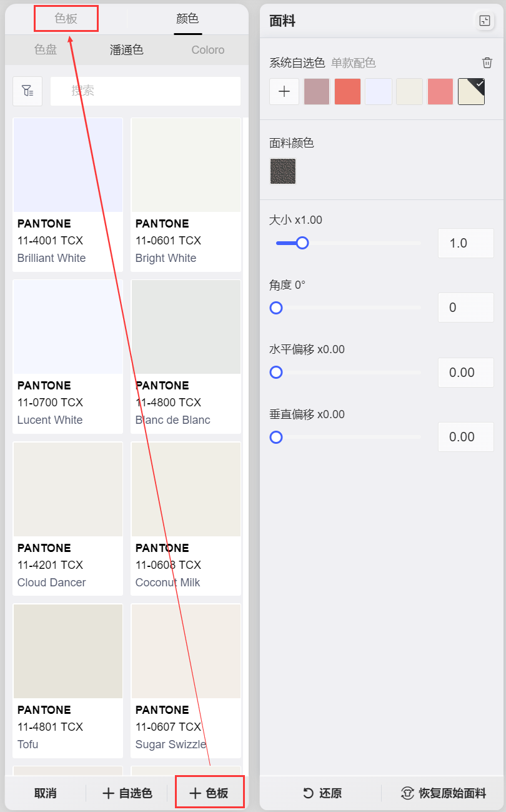Click the 大小 size slider handle
This screenshot has width=506, height=812.
302,243
